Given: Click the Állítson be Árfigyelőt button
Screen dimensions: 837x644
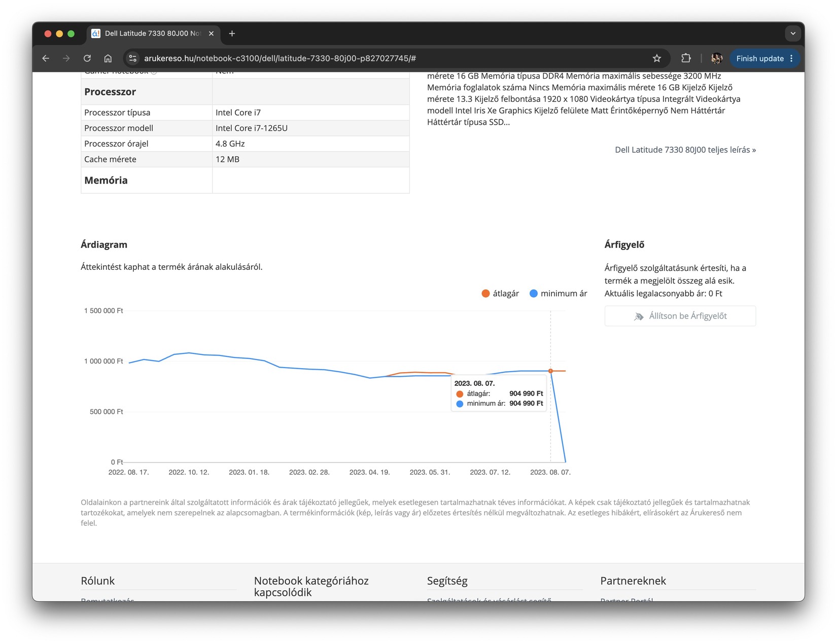Looking at the screenshot, I should (680, 316).
